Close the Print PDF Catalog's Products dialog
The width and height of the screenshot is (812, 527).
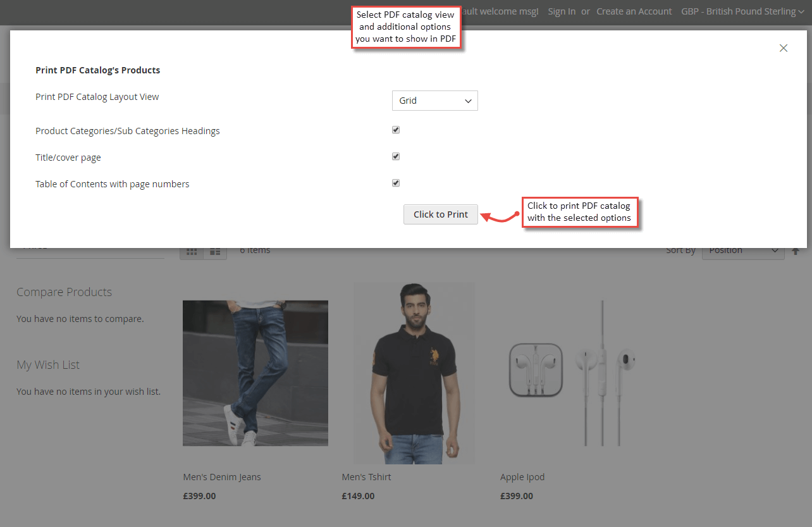click(x=784, y=48)
